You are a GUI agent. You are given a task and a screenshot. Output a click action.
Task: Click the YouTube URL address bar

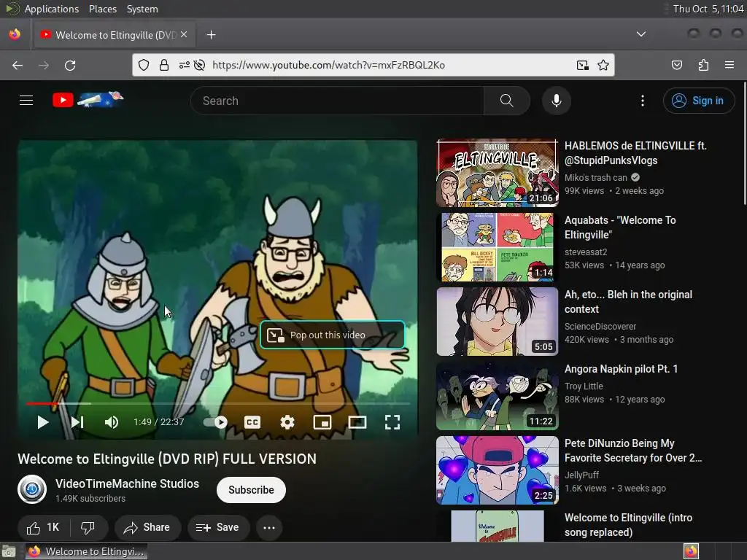pos(329,65)
